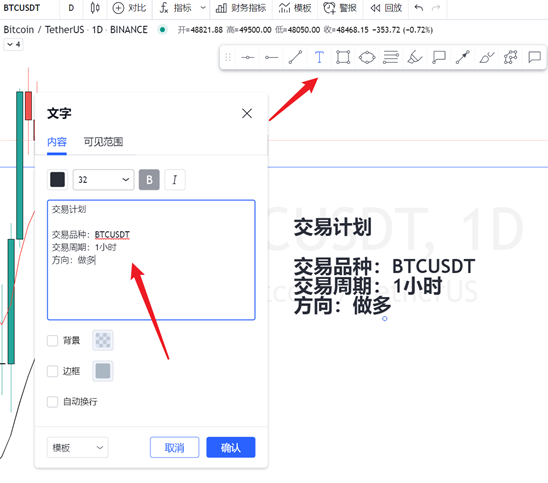548x483 pixels.
Task: Select the comment balloon tool at toolbar end
Action: 534,57
